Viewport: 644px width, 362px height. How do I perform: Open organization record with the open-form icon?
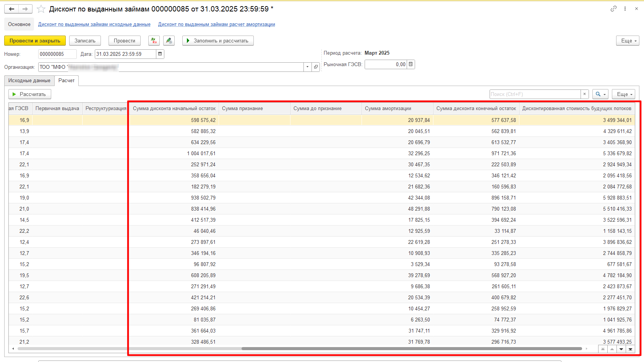[x=316, y=67]
